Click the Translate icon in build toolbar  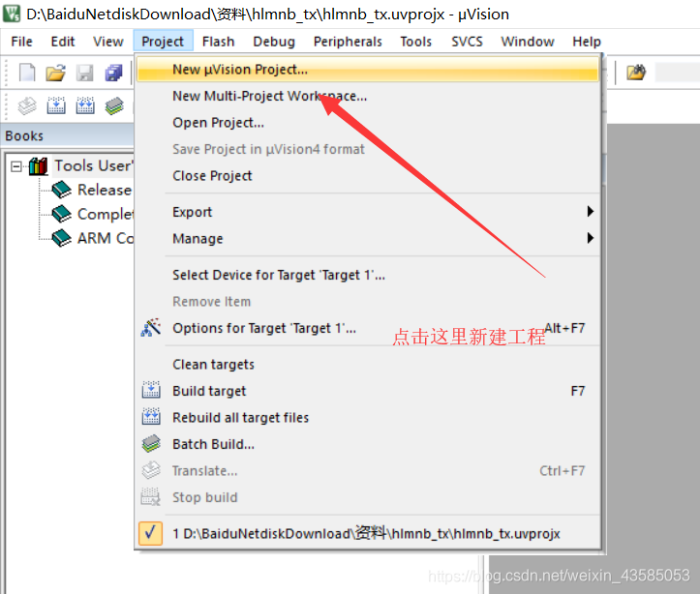tap(27, 106)
